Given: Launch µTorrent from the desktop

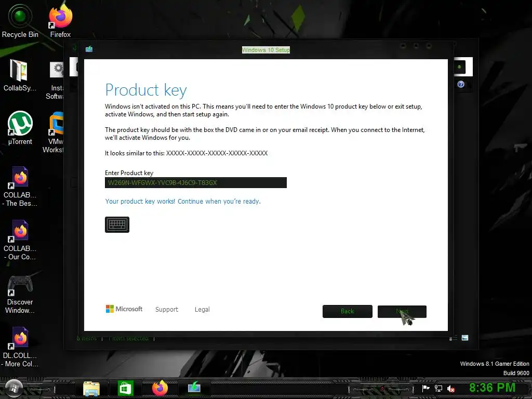Looking at the screenshot, I should (20, 128).
